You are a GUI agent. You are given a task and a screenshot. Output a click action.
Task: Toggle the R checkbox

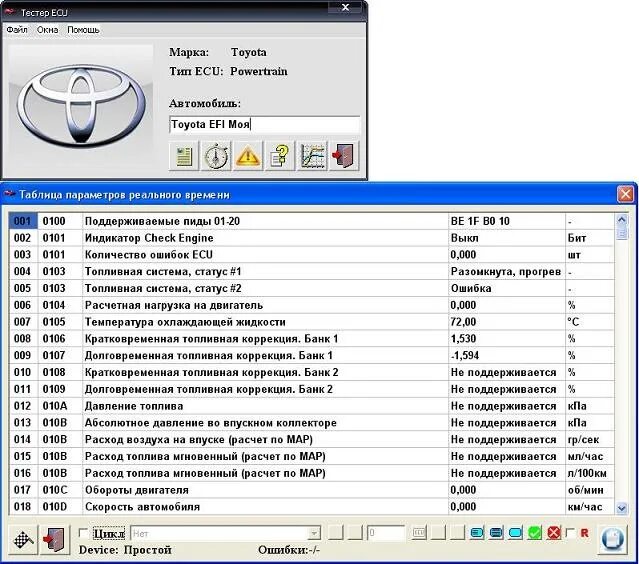point(571,533)
